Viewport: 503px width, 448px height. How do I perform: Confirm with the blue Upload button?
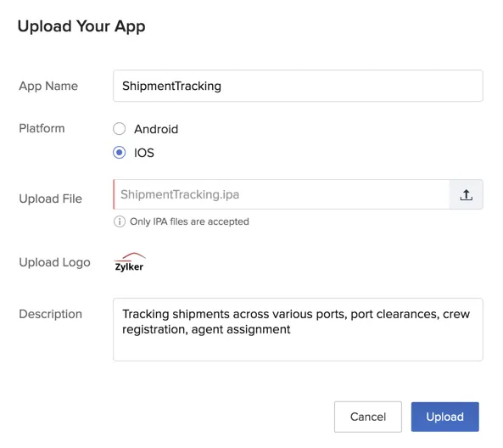pos(445,417)
